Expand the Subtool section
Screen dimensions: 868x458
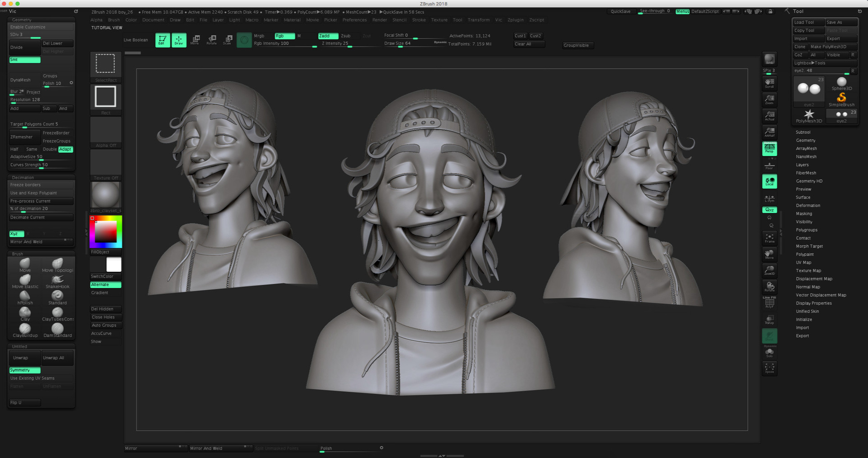click(x=803, y=132)
